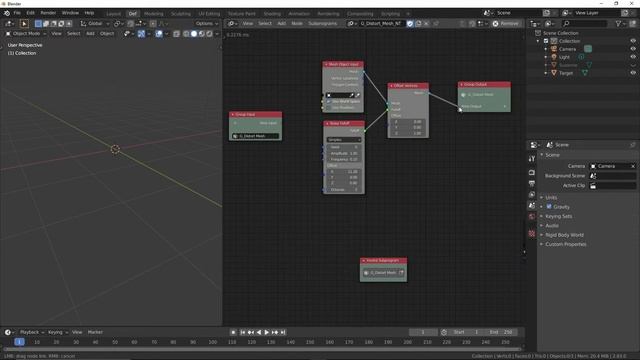The width and height of the screenshot is (640, 360).
Task: Open the node editor Subprograms menu
Action: (x=322, y=24)
